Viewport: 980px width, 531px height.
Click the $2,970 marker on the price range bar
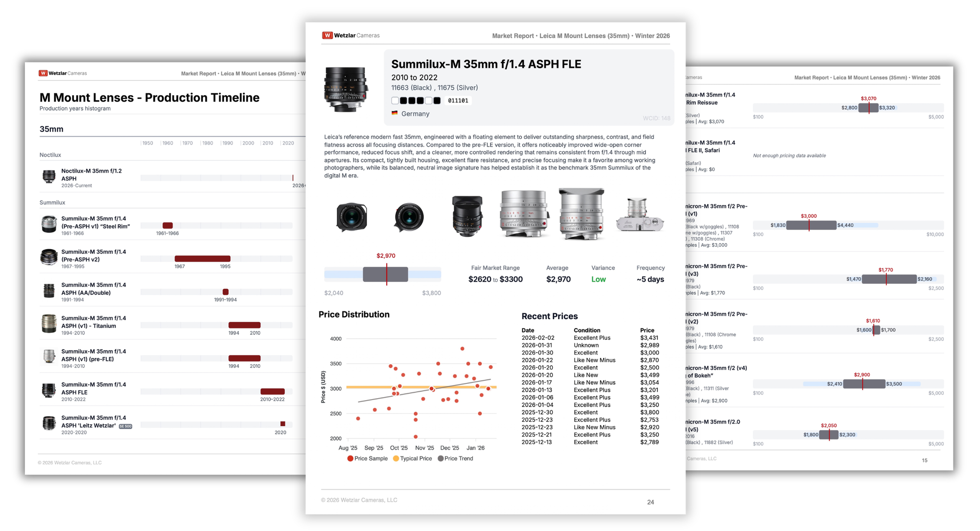[x=387, y=274]
